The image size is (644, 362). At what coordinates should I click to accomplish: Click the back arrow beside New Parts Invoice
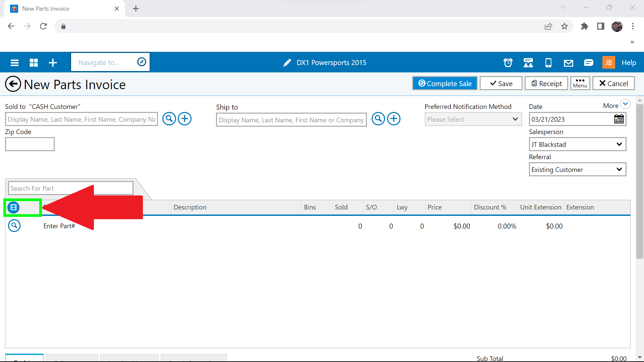pyautogui.click(x=13, y=84)
